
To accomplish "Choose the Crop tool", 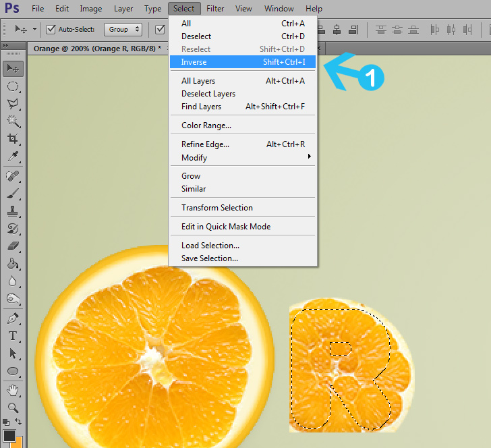I will 13,139.
